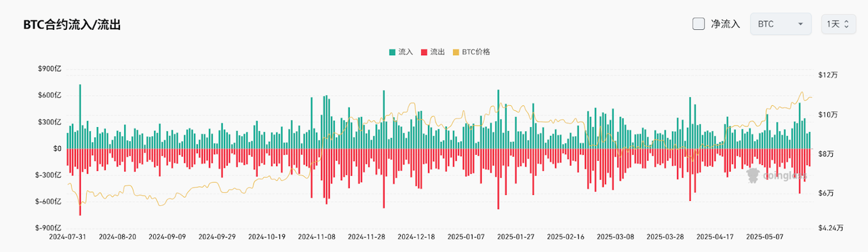Image resolution: width=868 pixels, height=252 pixels.
Task: Click the 1天 up-down stepper arrows
Action: [x=846, y=24]
